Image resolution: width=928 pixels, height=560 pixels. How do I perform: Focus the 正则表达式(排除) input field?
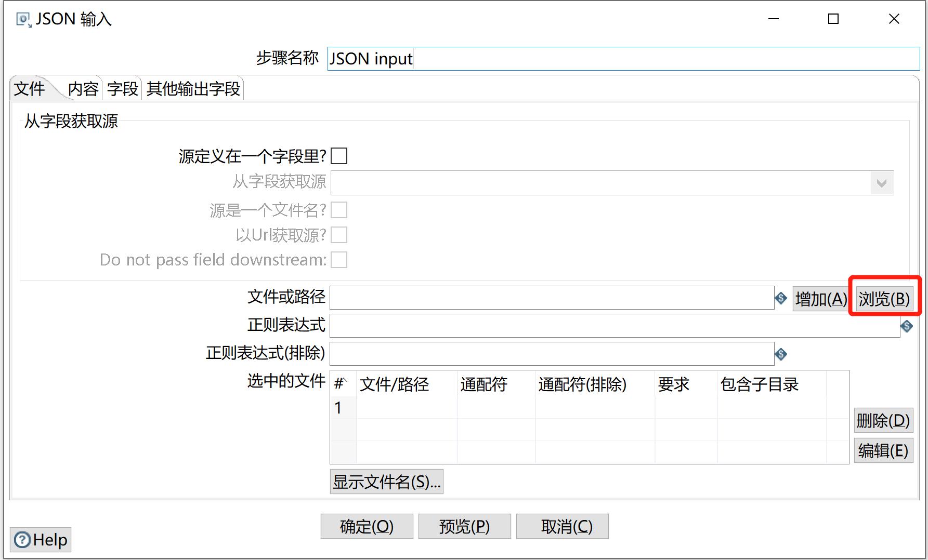[552, 354]
